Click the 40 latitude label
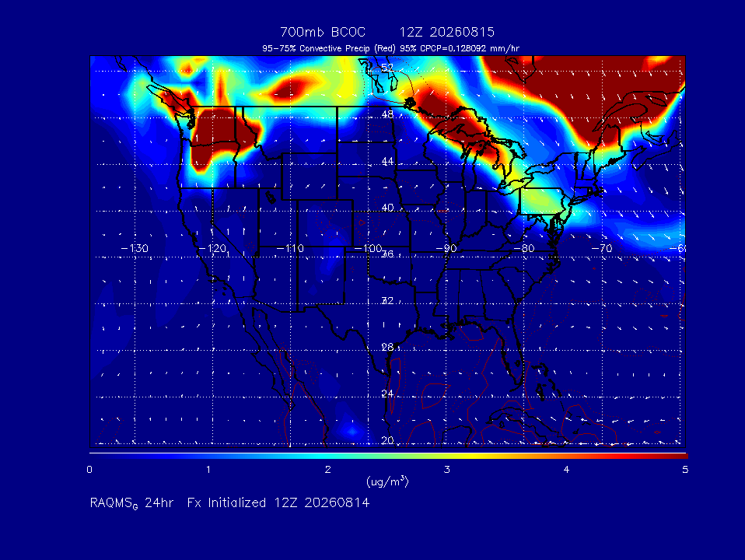The image size is (745, 560). click(387, 208)
